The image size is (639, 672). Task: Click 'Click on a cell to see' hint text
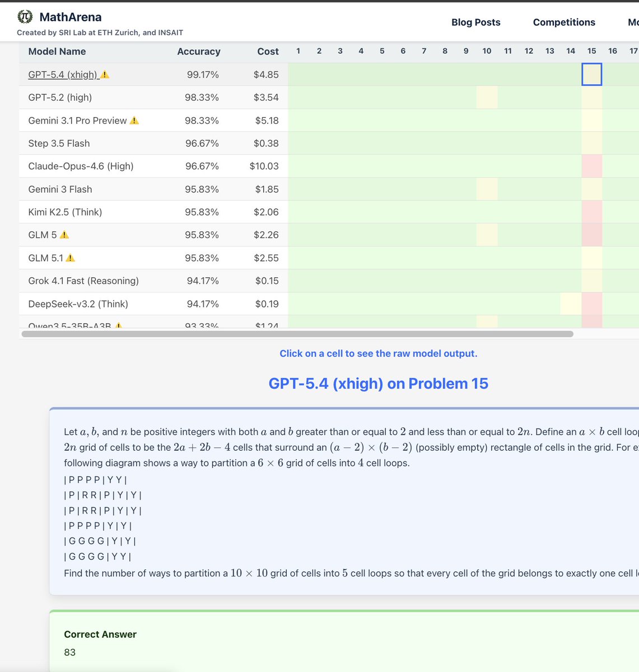(379, 353)
